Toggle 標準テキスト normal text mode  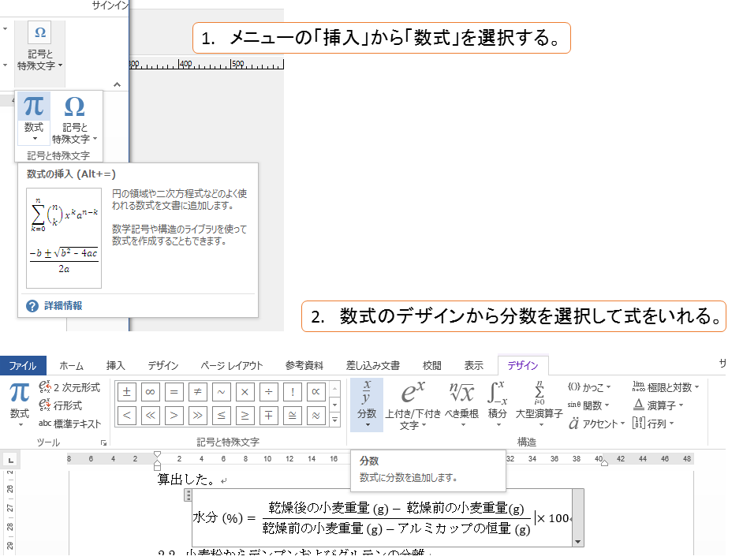[70, 424]
